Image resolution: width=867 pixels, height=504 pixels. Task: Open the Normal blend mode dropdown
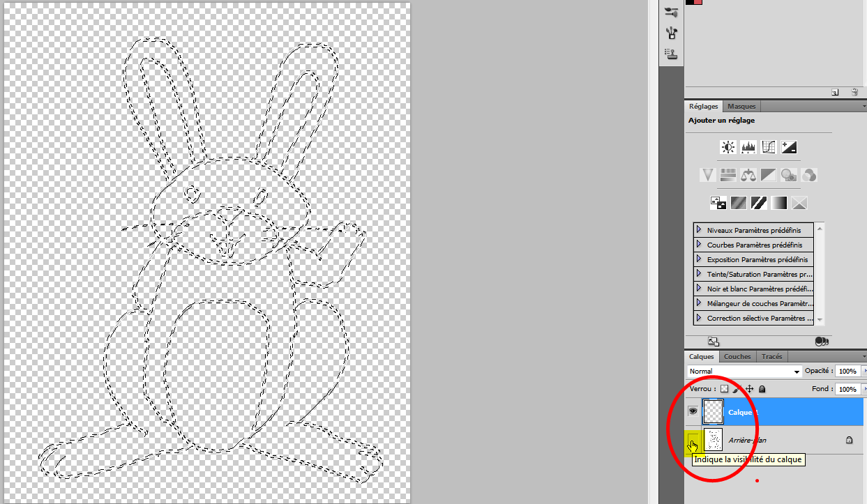(x=744, y=372)
